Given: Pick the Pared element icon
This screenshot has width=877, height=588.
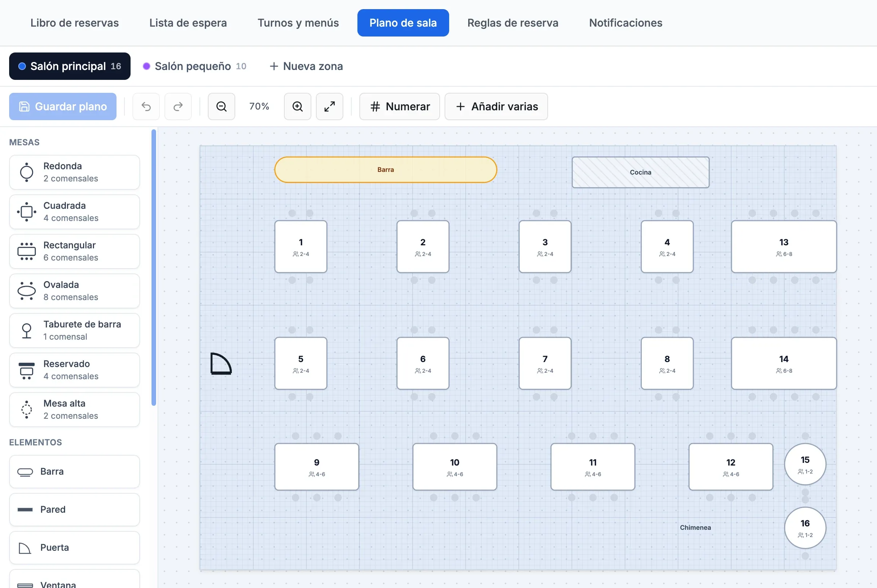Looking at the screenshot, I should 25,510.
